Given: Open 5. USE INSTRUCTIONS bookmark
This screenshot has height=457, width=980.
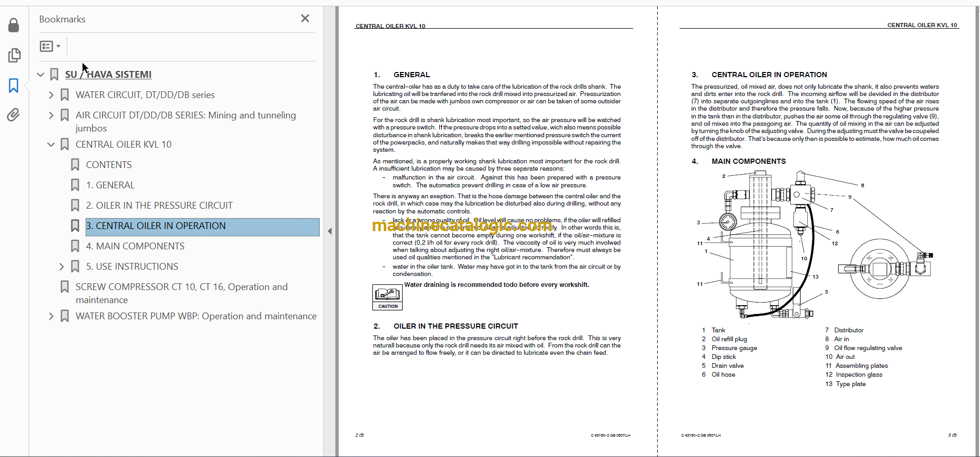Looking at the screenshot, I should pyautogui.click(x=132, y=267).
